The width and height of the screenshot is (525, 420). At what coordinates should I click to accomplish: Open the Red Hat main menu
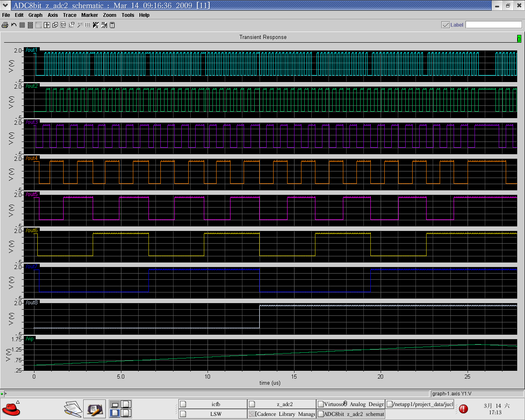pos(11,409)
